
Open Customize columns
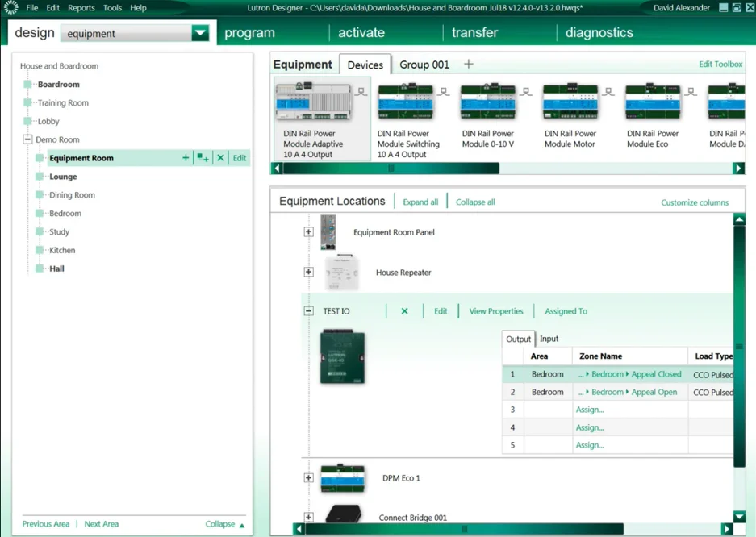(x=695, y=202)
